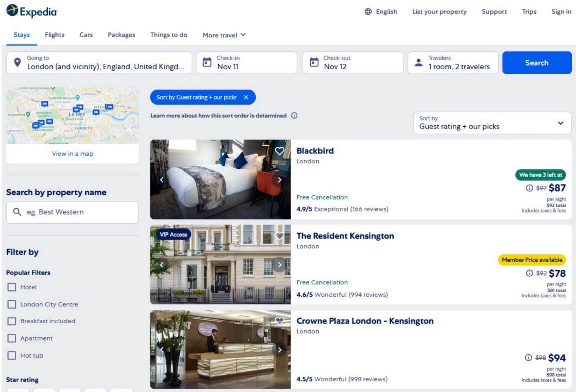Show next photo of Blackbird
Screen dimensions: 576x392
[x=279, y=180]
